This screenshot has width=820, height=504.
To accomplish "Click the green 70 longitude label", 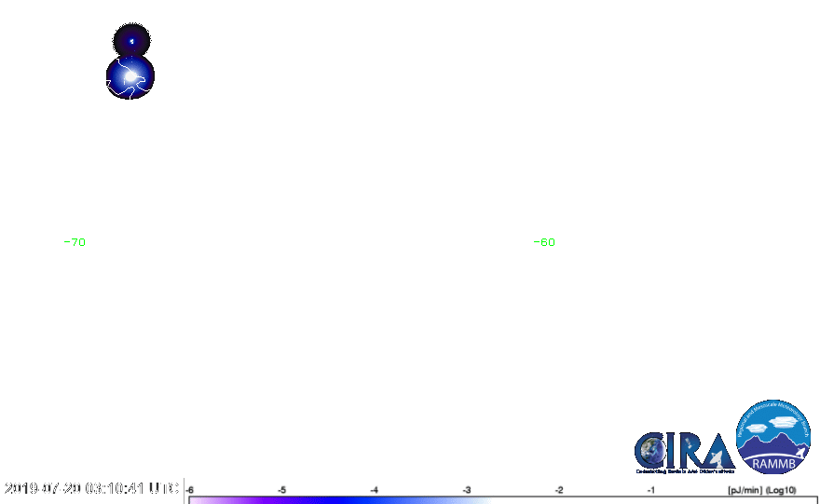I will tap(78, 242).
